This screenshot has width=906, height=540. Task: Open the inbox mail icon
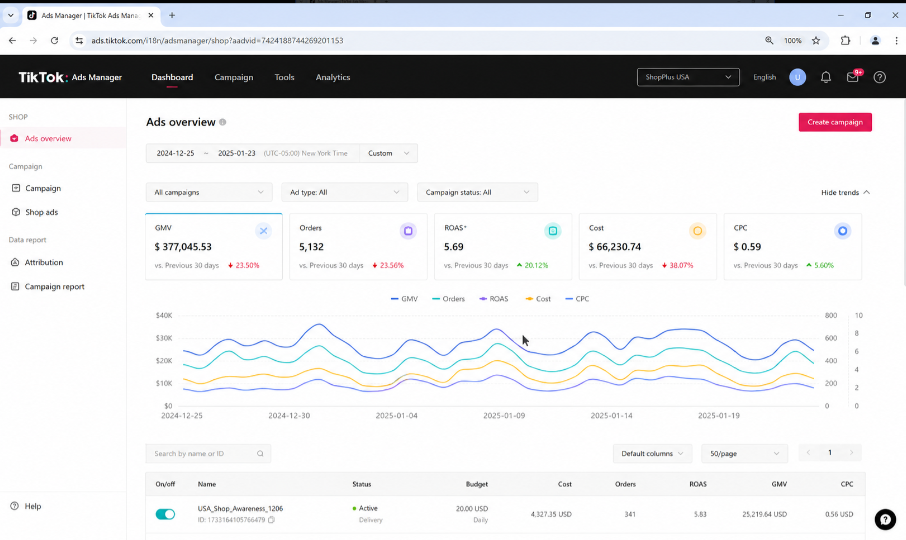pos(853,77)
